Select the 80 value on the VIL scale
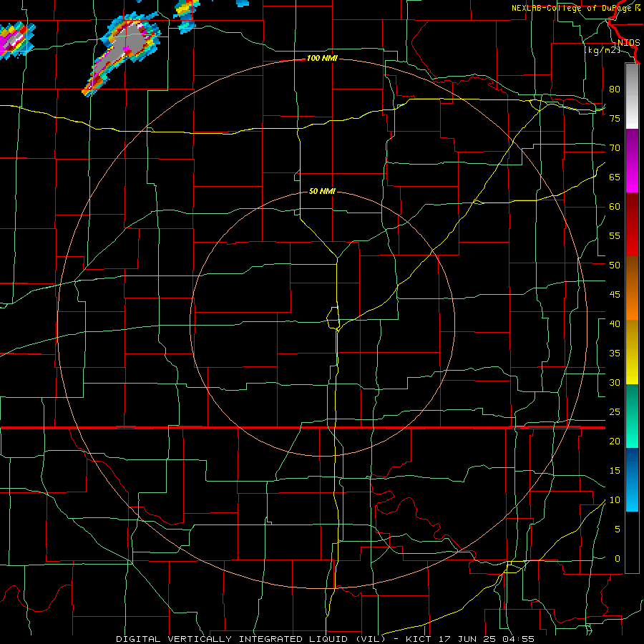The width and height of the screenshot is (644, 644). (x=615, y=89)
